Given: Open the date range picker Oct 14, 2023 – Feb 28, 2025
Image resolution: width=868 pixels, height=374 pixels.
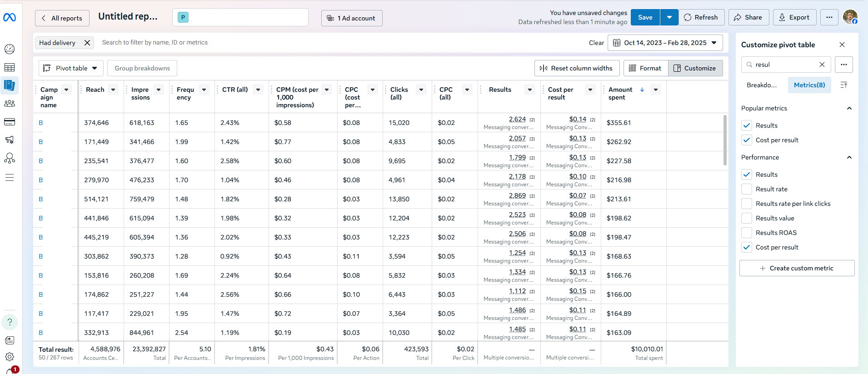Looking at the screenshot, I should click(x=665, y=43).
